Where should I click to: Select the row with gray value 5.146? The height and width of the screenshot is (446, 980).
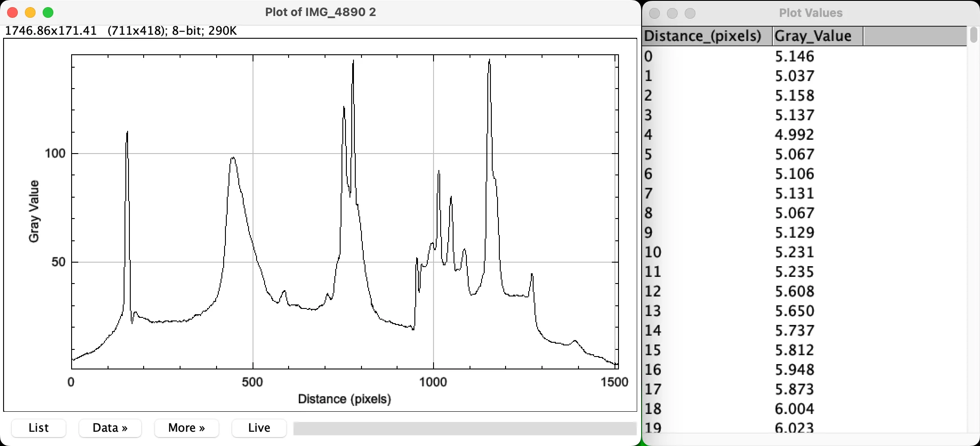[x=794, y=57]
